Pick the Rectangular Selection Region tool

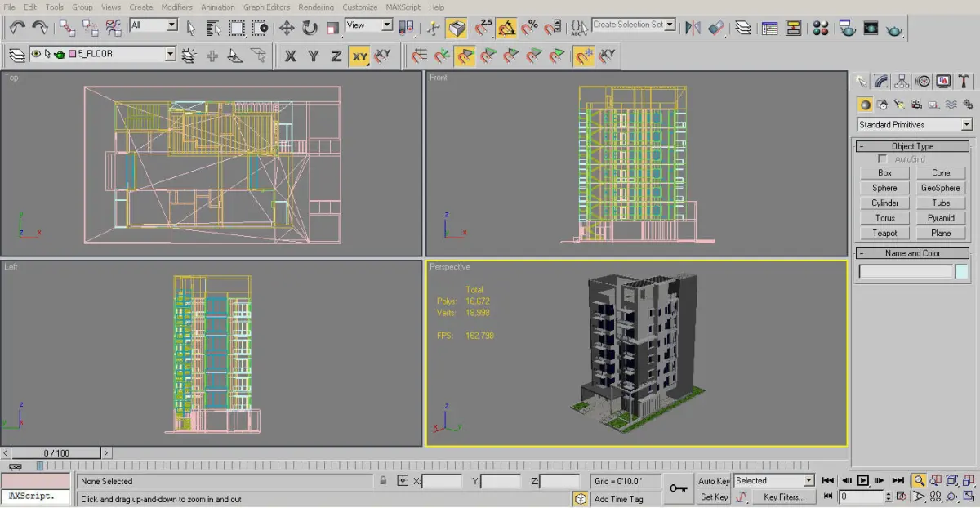coord(237,28)
